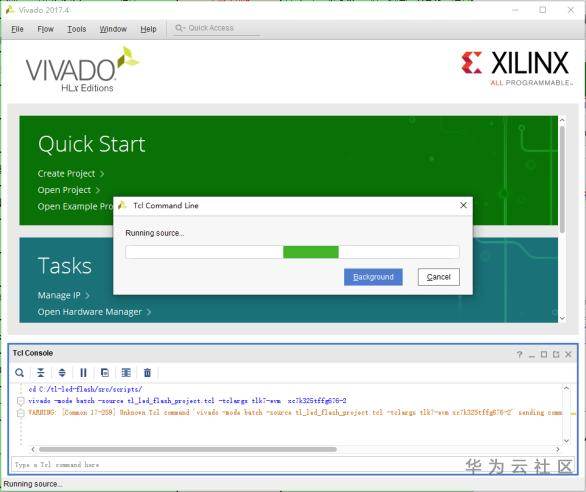Search in the Tcl Console
The image size is (586, 492).
19,373
